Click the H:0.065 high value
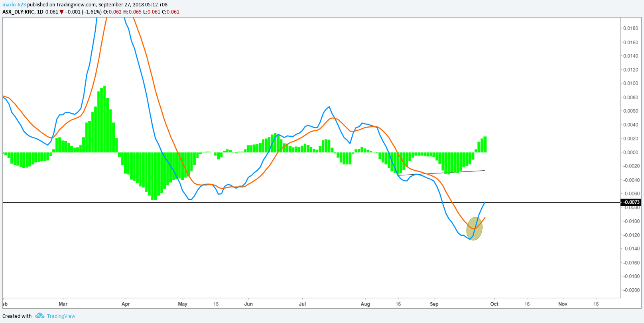Screen dimensions: 644x323 pyautogui.click(x=132, y=12)
